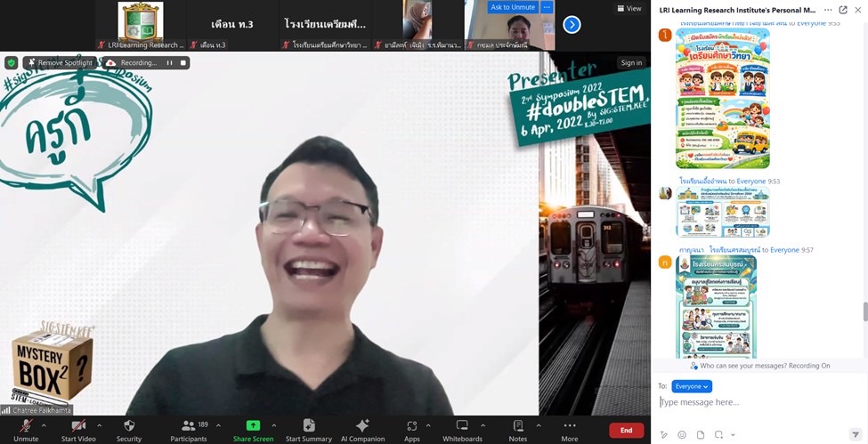Open the More menu in toolbar
The height and width of the screenshot is (444, 868).
[570, 426]
